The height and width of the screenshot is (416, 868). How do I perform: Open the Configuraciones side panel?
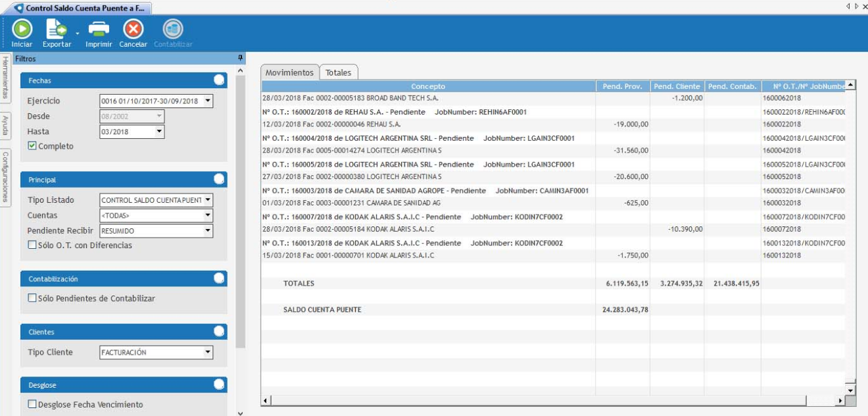5,176
